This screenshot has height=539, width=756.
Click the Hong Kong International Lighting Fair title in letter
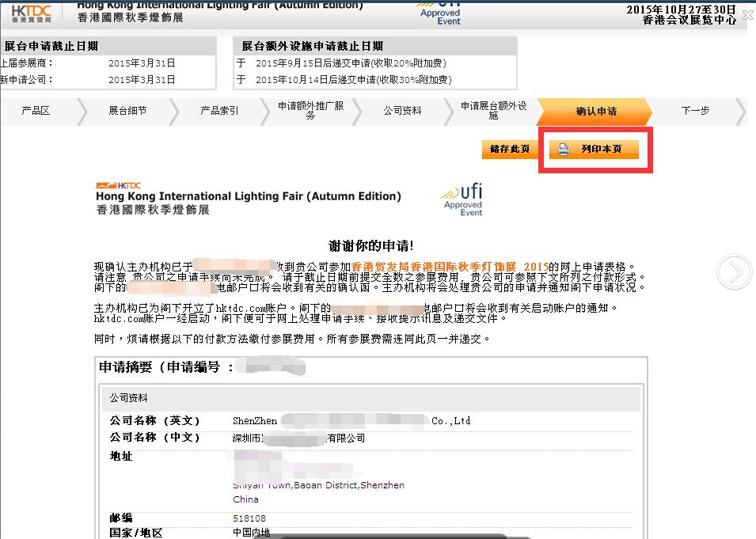[249, 196]
